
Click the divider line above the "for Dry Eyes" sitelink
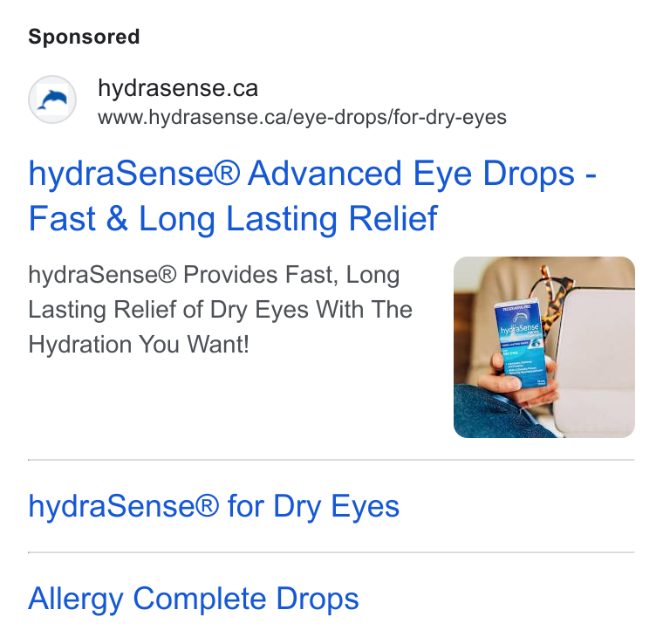pyautogui.click(x=331, y=460)
